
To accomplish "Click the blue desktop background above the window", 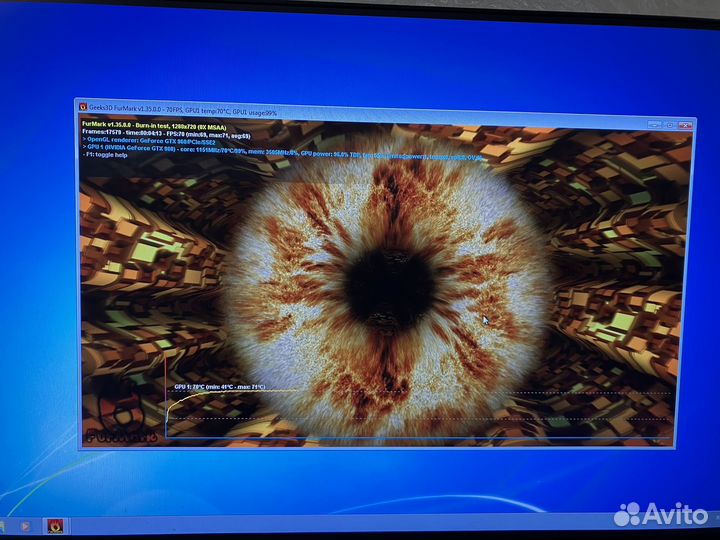I will tap(360, 50).
